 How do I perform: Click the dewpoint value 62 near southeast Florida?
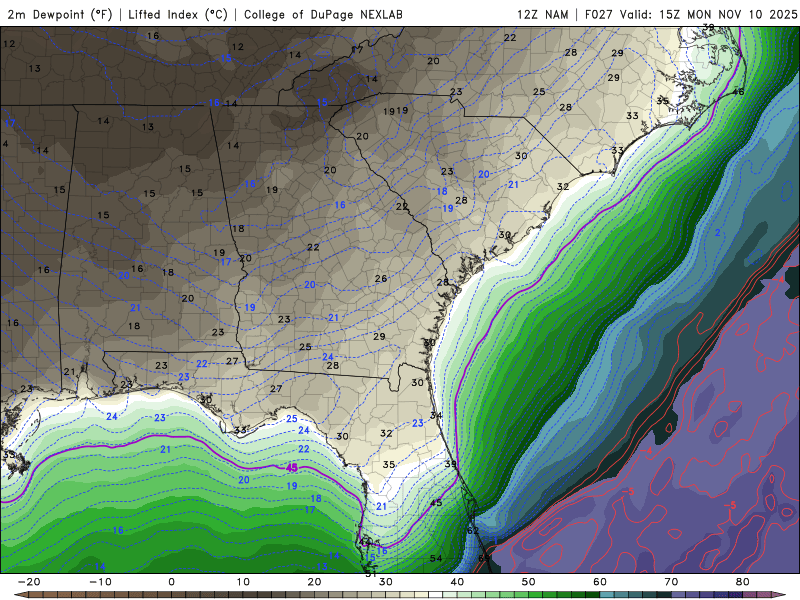(473, 531)
